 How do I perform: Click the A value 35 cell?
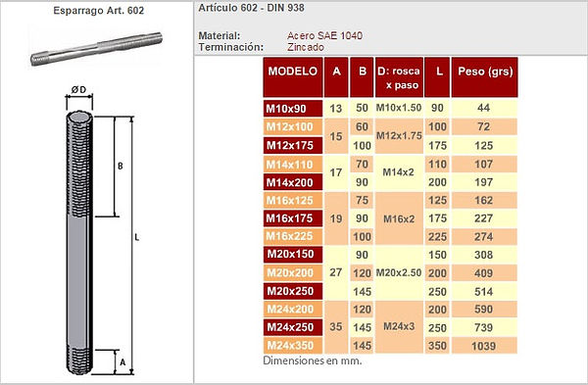pos(336,327)
